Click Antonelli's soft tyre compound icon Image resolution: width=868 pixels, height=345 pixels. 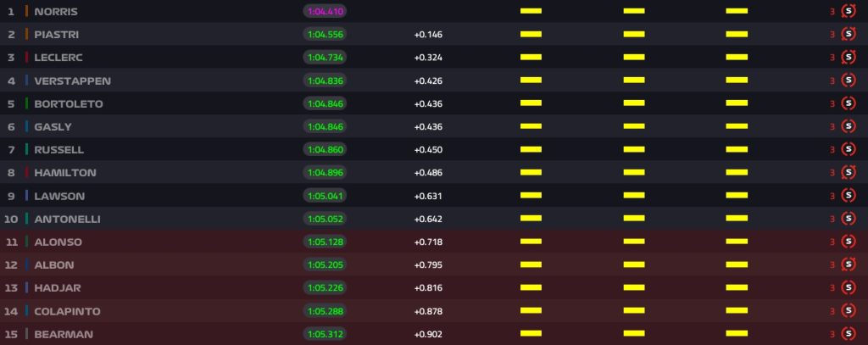(848, 219)
